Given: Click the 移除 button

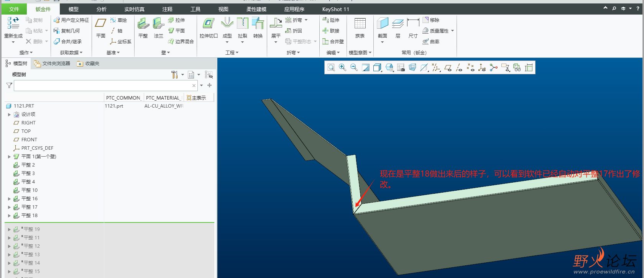Looking at the screenshot, I should [431, 20].
